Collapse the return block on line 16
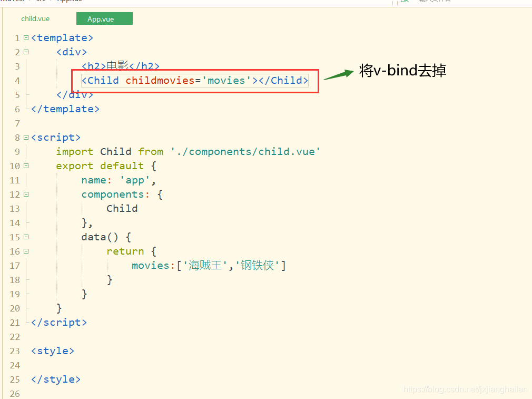The image size is (532, 399). (x=26, y=251)
